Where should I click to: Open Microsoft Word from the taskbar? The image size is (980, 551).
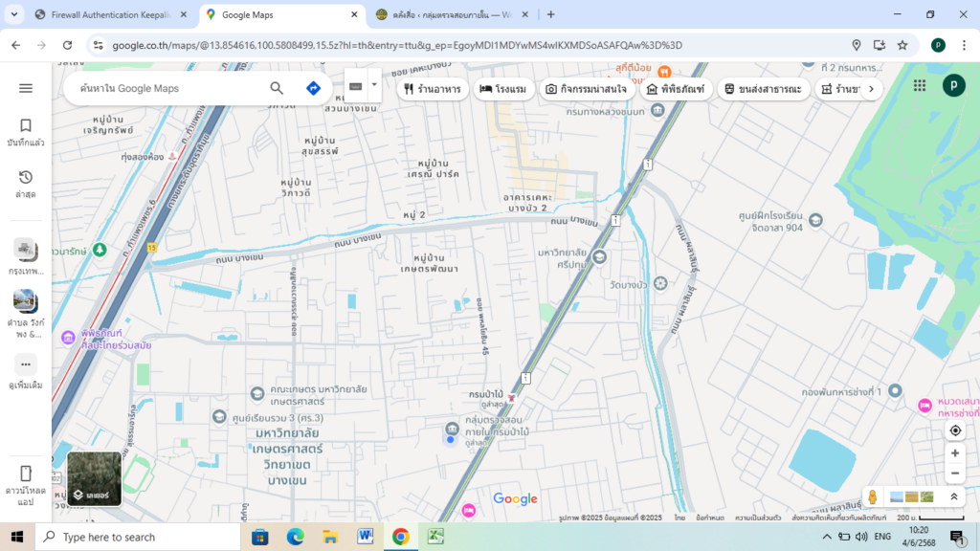(x=365, y=537)
